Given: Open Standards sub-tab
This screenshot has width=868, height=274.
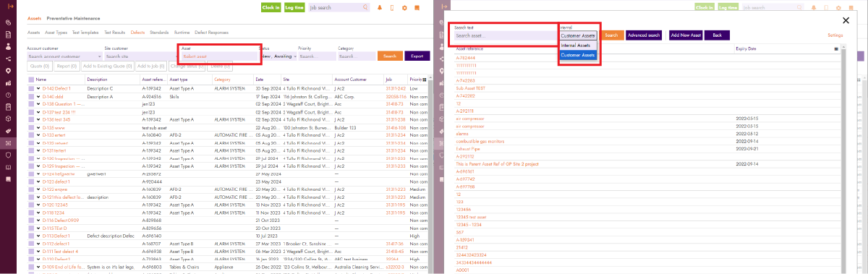Looking at the screenshot, I should (159, 33).
